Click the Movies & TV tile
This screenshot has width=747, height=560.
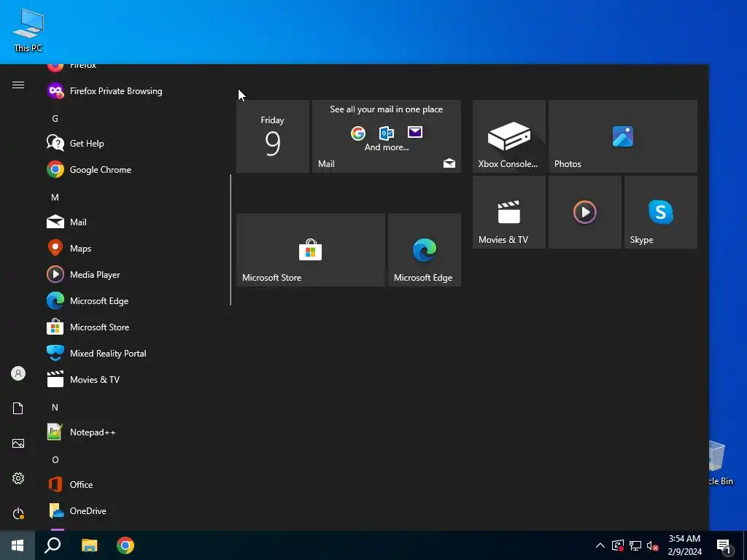[508, 212]
